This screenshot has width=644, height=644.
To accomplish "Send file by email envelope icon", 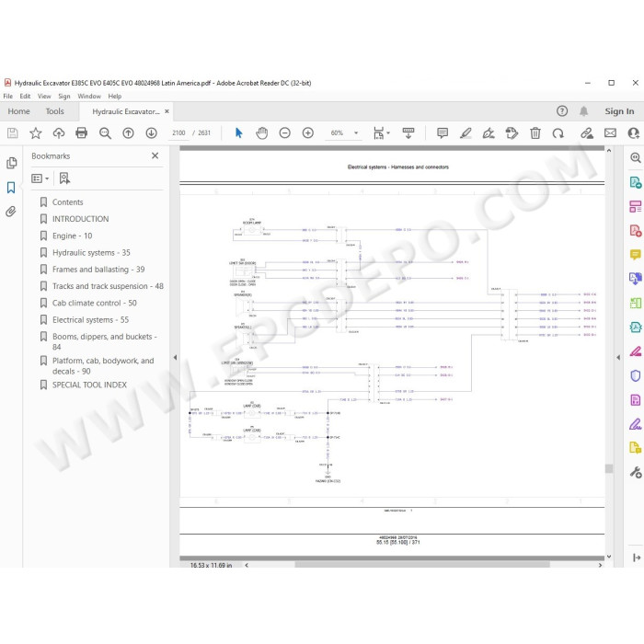I will pyautogui.click(x=610, y=133).
